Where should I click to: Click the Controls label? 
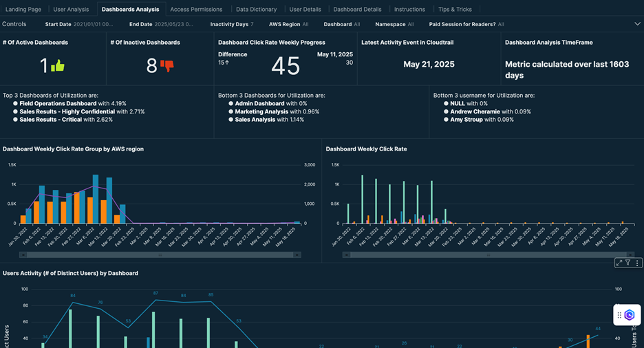(14, 24)
